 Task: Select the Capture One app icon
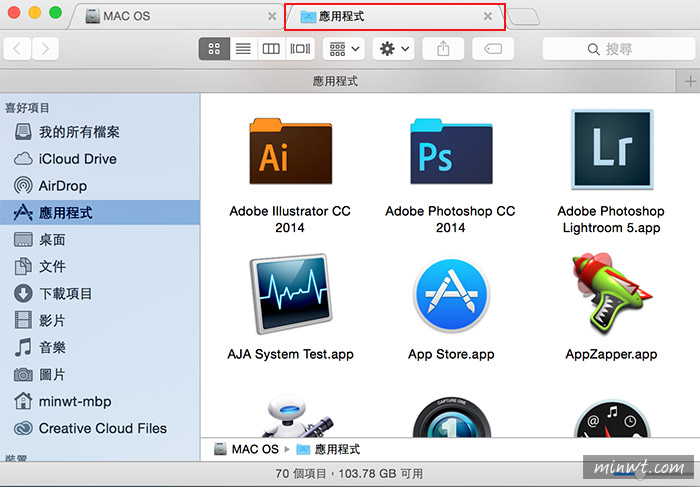tap(451, 417)
